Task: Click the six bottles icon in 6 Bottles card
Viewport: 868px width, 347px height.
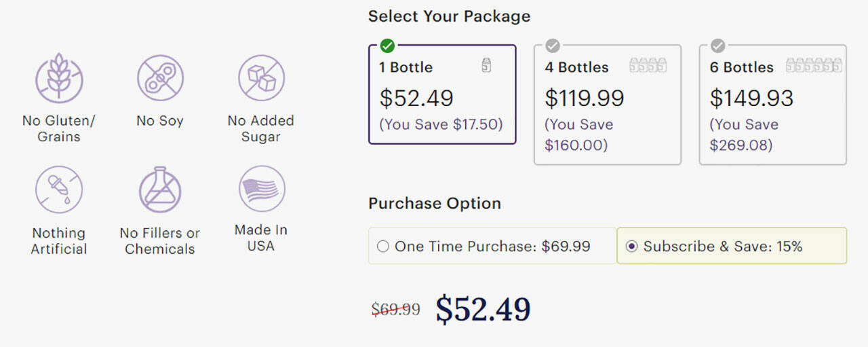Action: (x=814, y=66)
